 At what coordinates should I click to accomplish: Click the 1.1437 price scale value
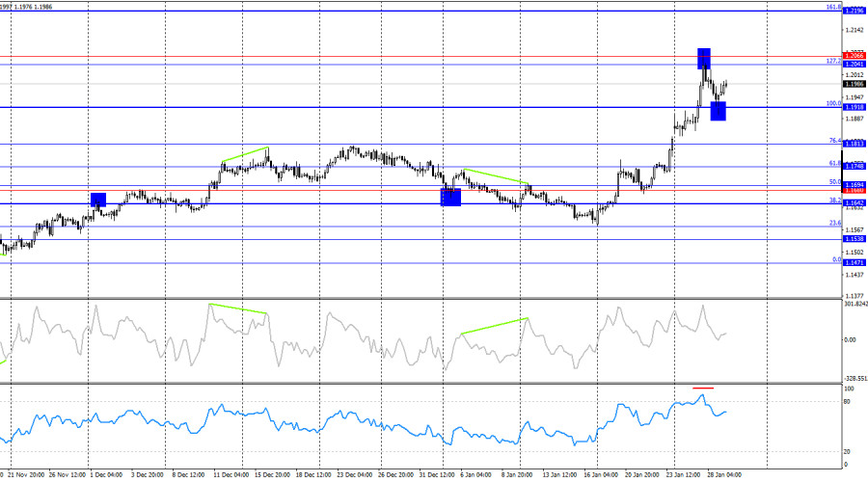pyautogui.click(x=854, y=275)
